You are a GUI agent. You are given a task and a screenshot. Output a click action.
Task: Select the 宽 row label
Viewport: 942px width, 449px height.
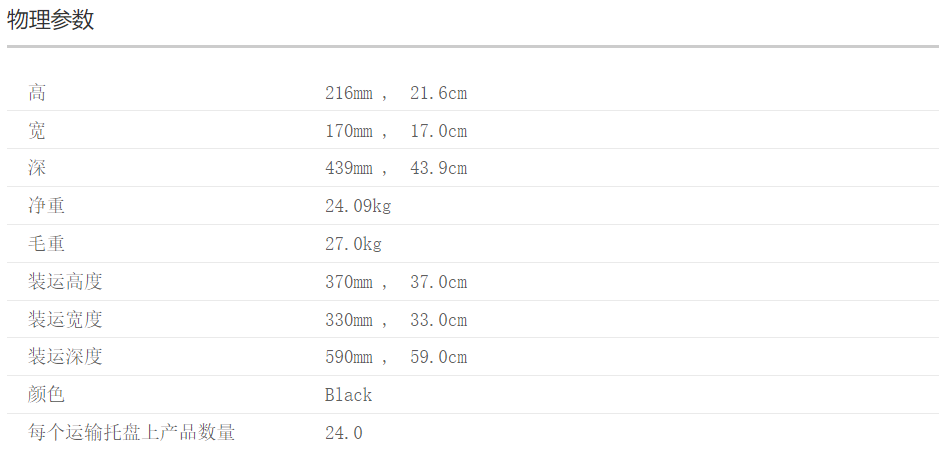pos(37,131)
